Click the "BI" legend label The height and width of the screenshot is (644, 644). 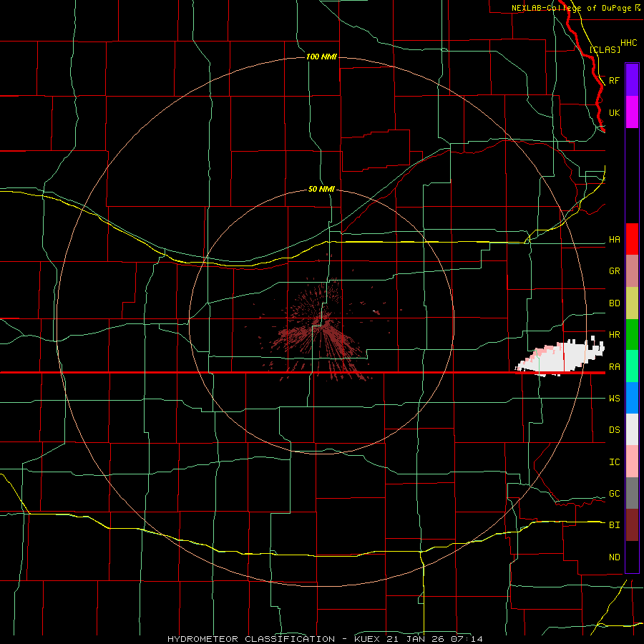(x=614, y=525)
